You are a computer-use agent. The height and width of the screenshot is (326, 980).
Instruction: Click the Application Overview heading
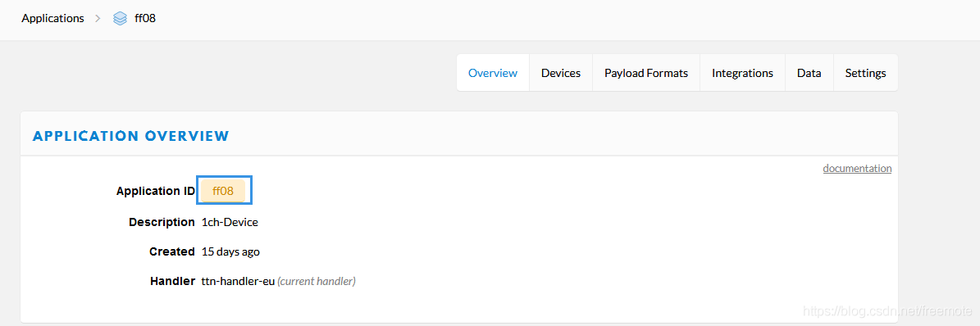[131, 135]
